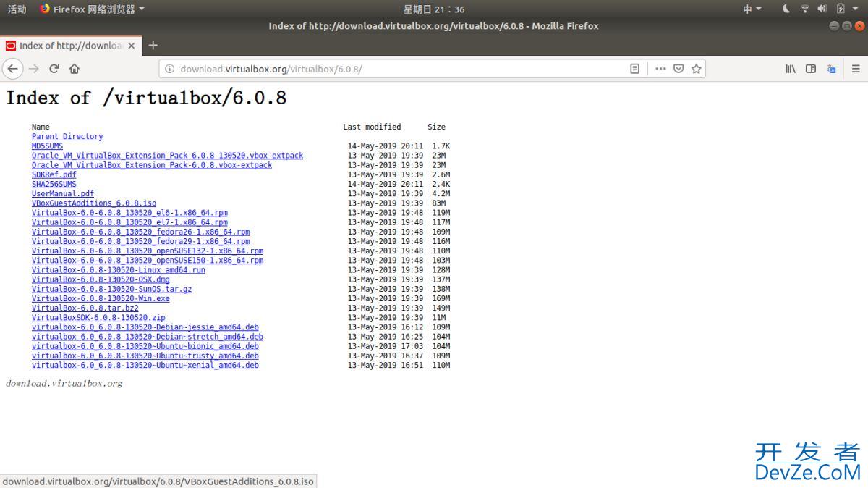Download the openSUSE150 rpm package
The height and width of the screenshot is (488, 868).
coord(148,260)
